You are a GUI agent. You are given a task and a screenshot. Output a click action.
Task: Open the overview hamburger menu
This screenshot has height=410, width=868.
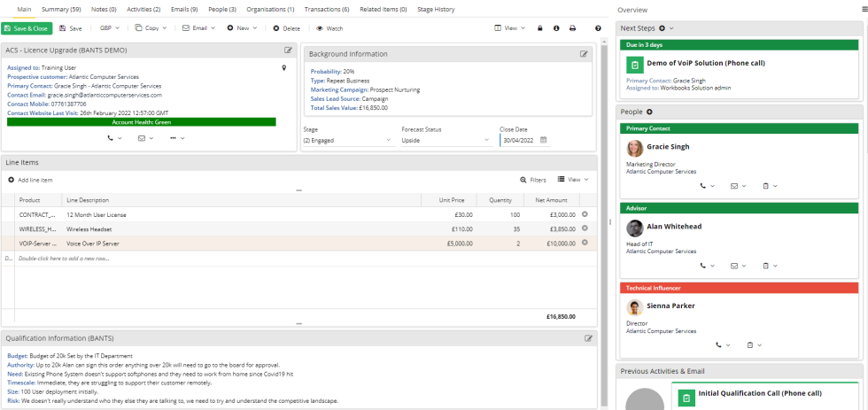click(x=862, y=9)
